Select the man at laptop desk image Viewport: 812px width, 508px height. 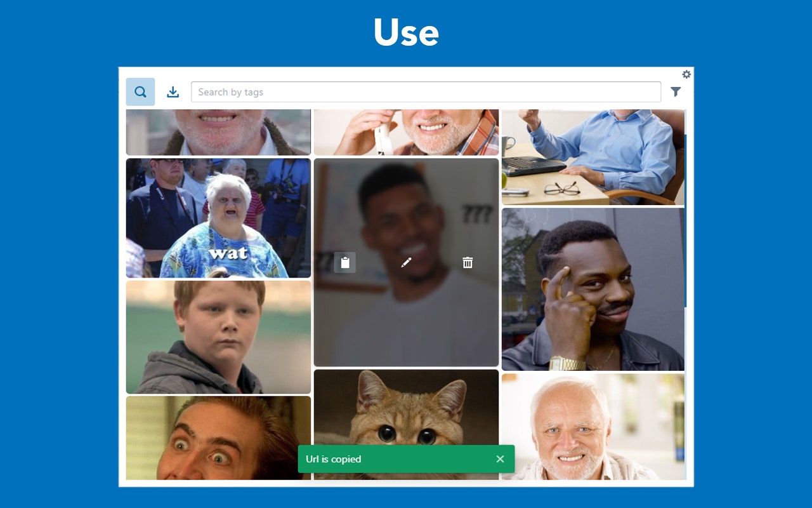pos(593,157)
